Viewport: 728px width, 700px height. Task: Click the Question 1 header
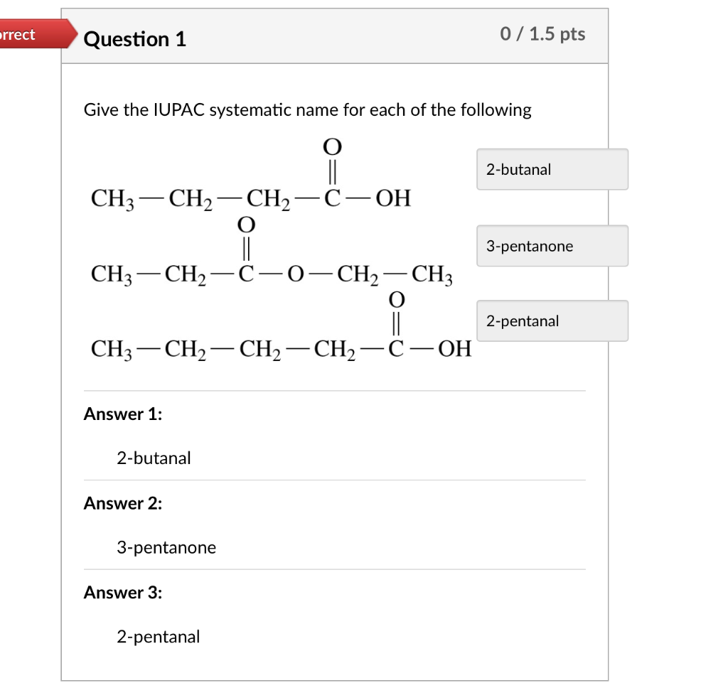tap(135, 39)
